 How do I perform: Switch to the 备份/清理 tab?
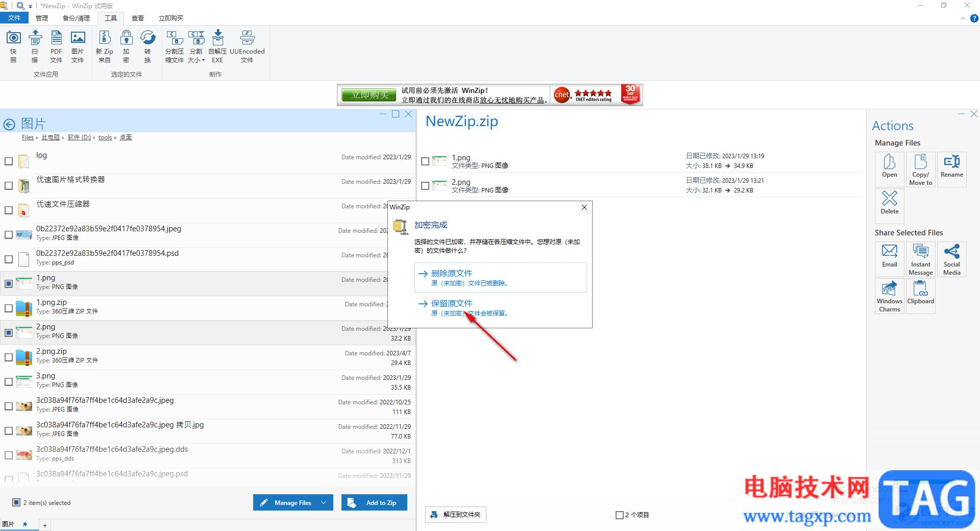pos(76,18)
